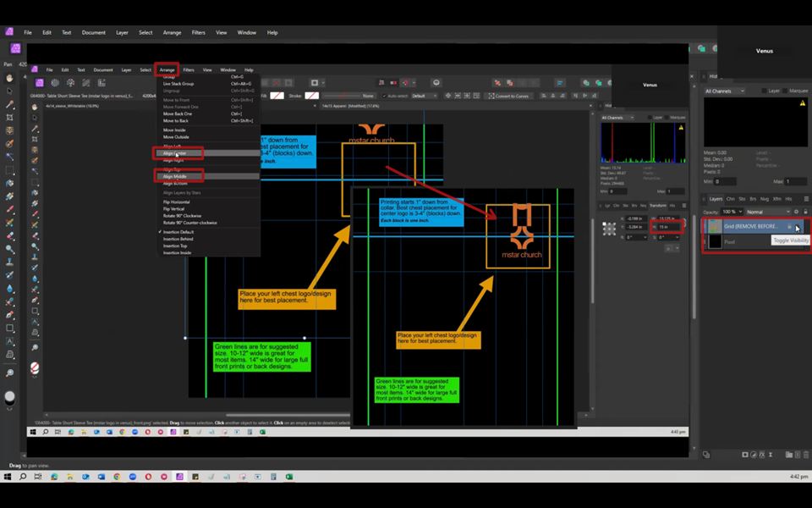Screen dimensions: 812x508
Task: Click the lock icon beside blend mode dropdown
Action: click(x=805, y=212)
